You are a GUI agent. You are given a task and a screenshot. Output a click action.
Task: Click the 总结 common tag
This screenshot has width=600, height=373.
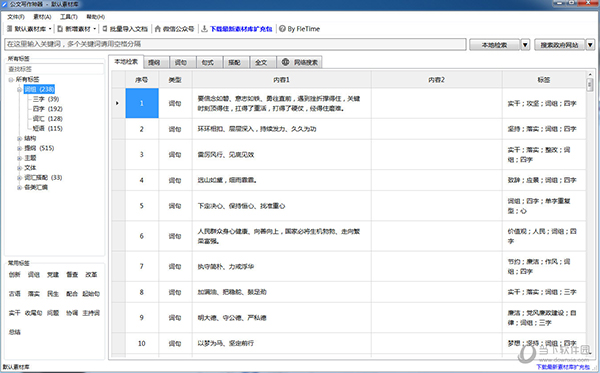tap(15, 332)
